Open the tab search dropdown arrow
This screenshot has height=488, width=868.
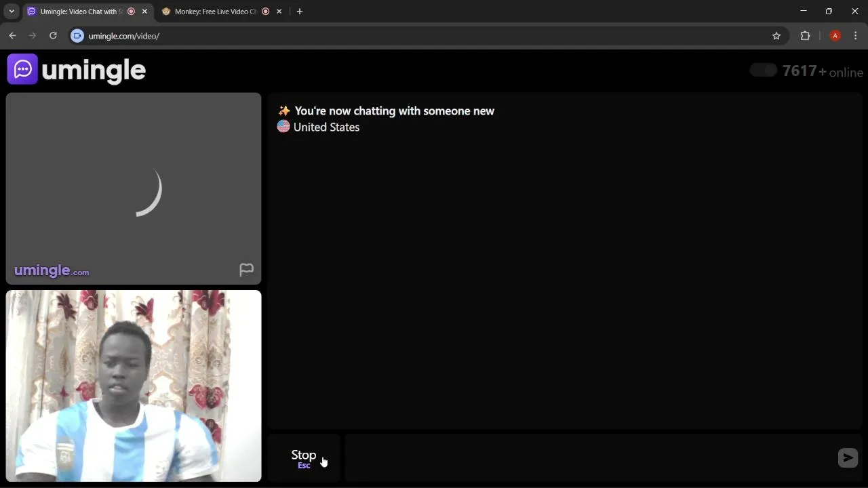click(x=12, y=12)
